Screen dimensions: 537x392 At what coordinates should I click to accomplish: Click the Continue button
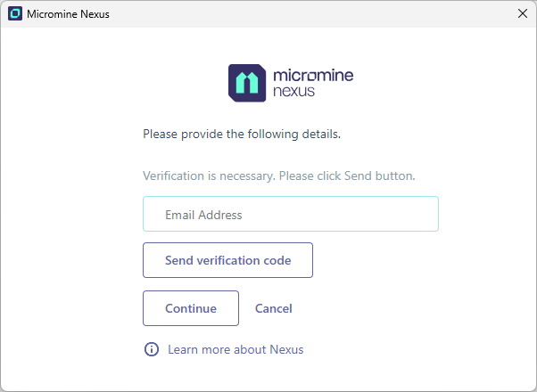pyautogui.click(x=191, y=308)
